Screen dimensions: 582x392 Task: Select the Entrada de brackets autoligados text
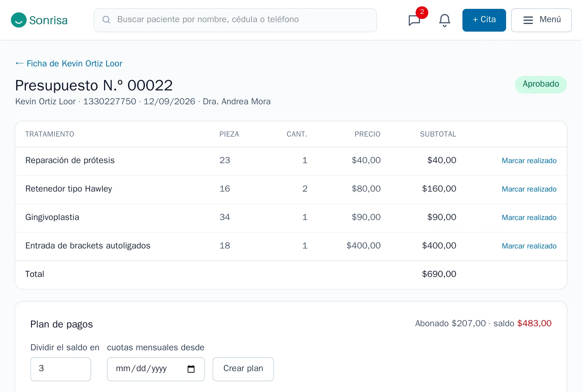[88, 246]
